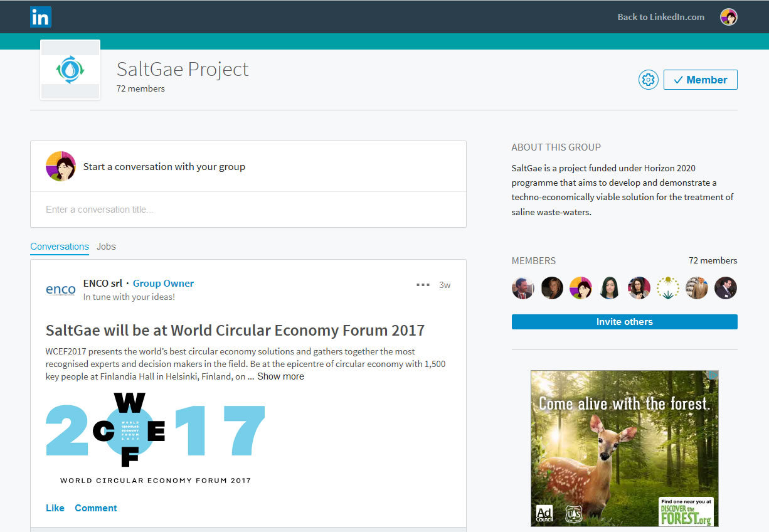This screenshot has width=769, height=532.
Task: Click the sunflower-ring member avatar
Action: click(667, 288)
